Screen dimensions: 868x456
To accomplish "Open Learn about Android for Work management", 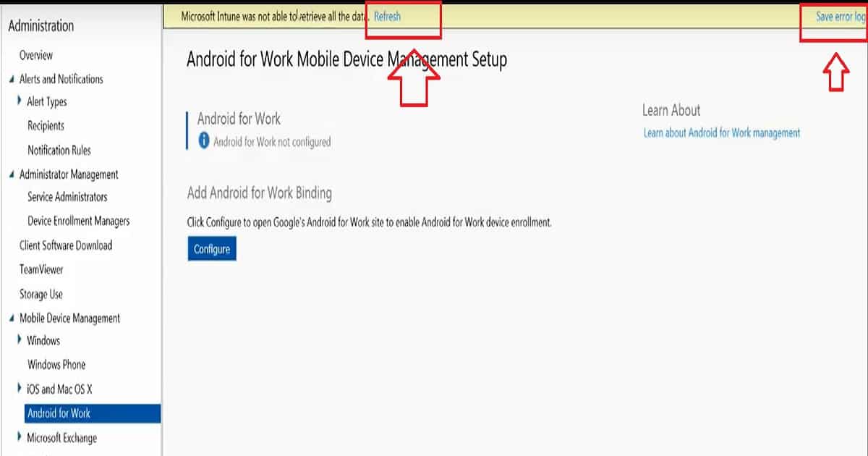I will click(x=722, y=132).
